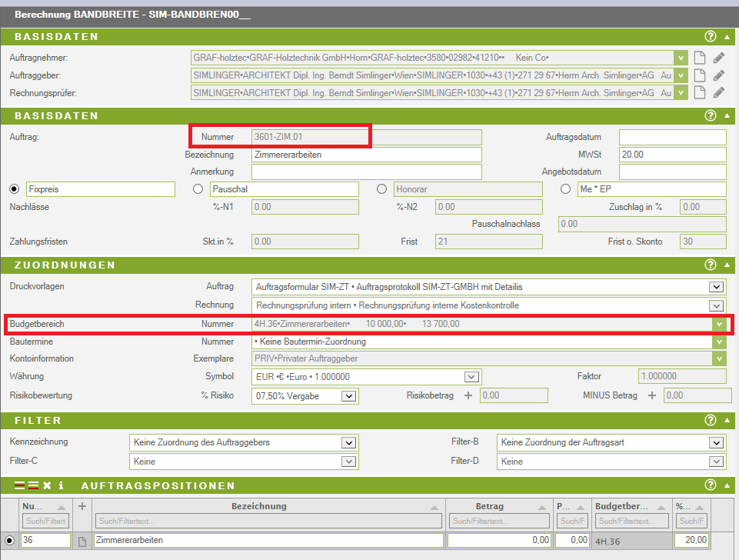Select the Me * EP radio button
This screenshot has width=739, height=560.
click(566, 189)
